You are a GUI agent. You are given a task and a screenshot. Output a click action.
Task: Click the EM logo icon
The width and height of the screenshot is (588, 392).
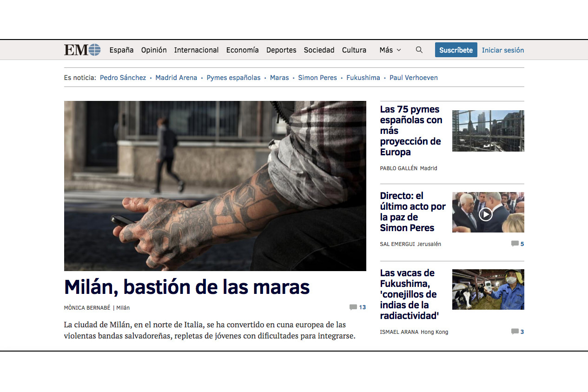pyautogui.click(x=82, y=50)
